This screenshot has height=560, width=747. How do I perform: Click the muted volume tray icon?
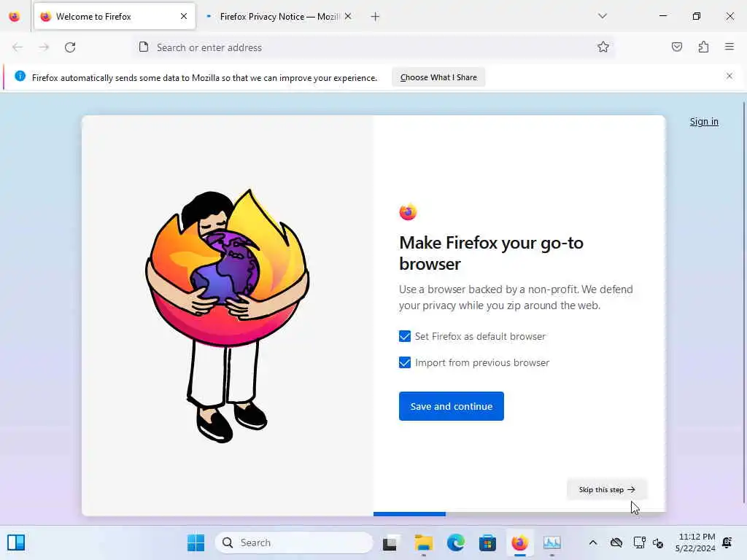[x=658, y=542]
